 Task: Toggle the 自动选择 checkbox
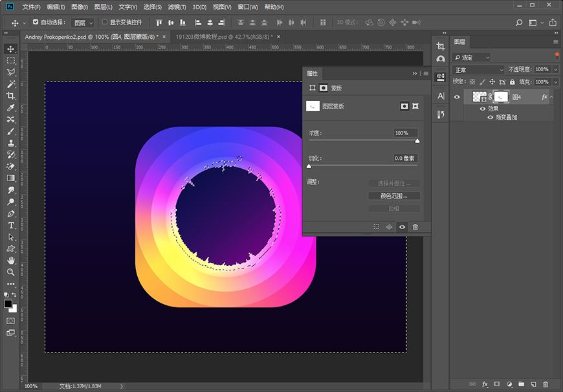click(36, 22)
